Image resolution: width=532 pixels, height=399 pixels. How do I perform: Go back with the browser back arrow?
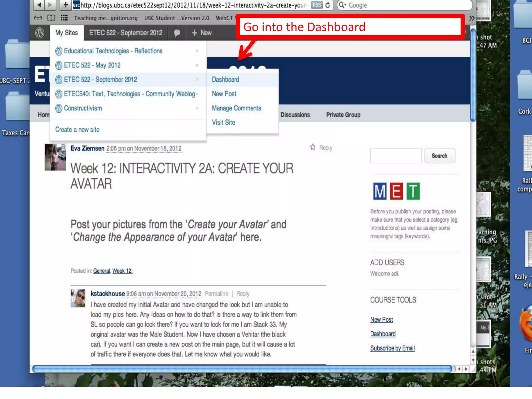pyautogui.click(x=39, y=5)
